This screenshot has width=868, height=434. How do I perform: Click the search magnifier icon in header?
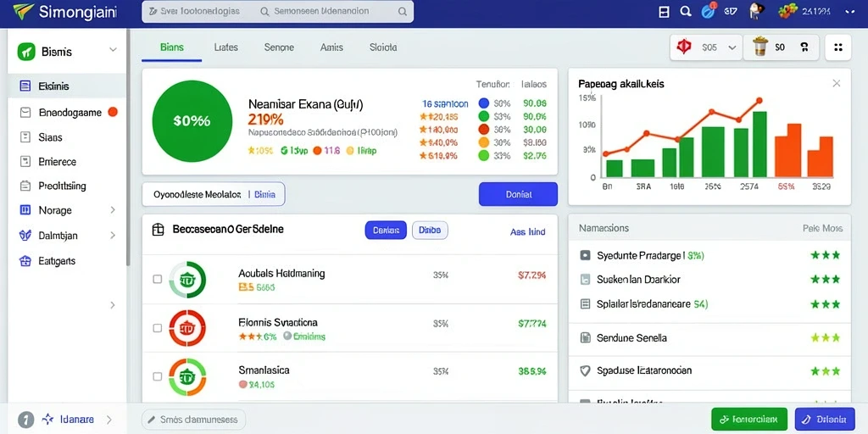685,12
